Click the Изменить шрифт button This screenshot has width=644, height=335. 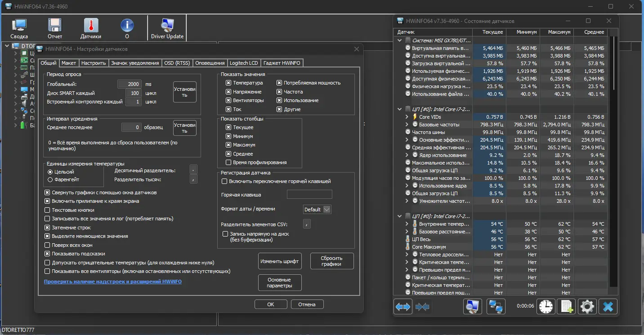tap(280, 261)
